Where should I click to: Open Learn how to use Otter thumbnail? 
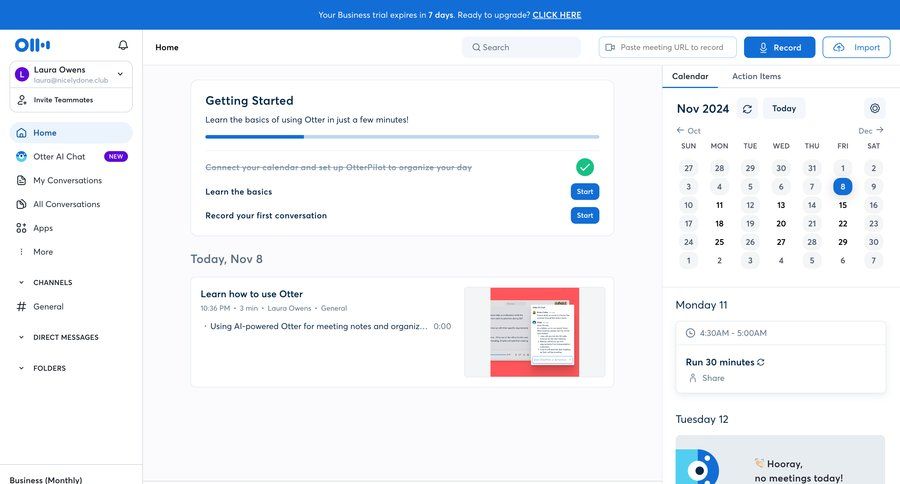[x=534, y=332]
